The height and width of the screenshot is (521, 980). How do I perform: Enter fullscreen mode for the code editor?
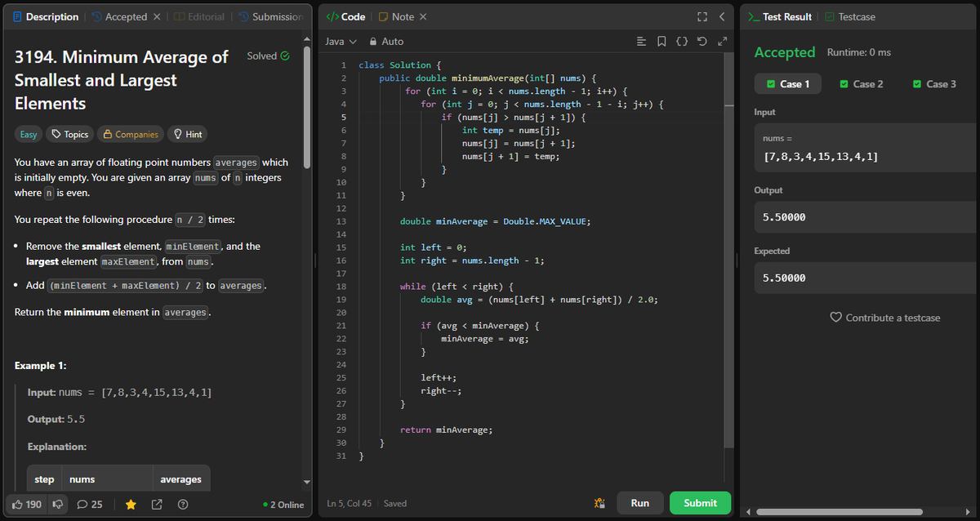pyautogui.click(x=702, y=16)
